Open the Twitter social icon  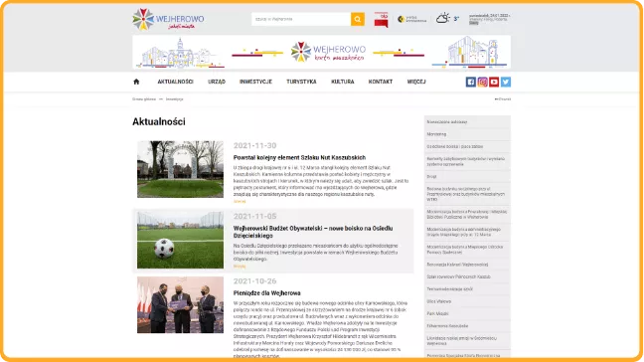point(506,82)
